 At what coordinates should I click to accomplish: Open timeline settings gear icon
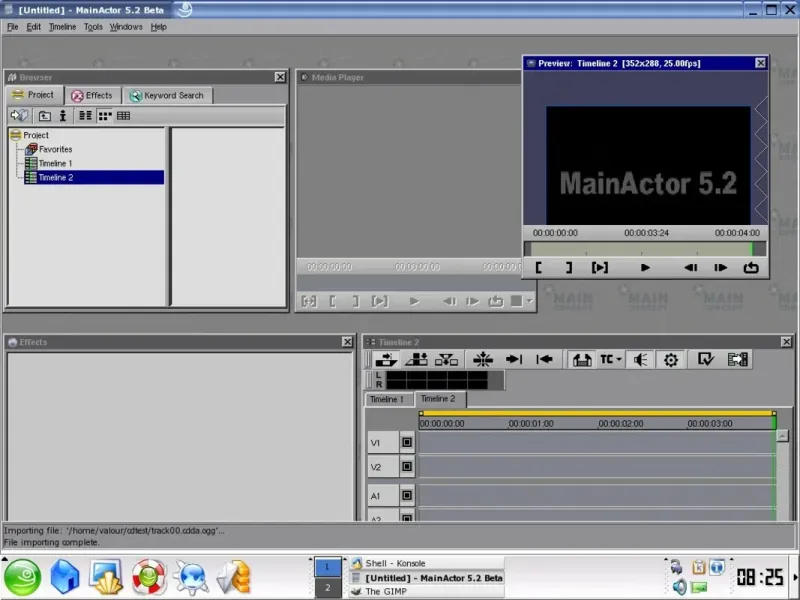pyautogui.click(x=670, y=360)
